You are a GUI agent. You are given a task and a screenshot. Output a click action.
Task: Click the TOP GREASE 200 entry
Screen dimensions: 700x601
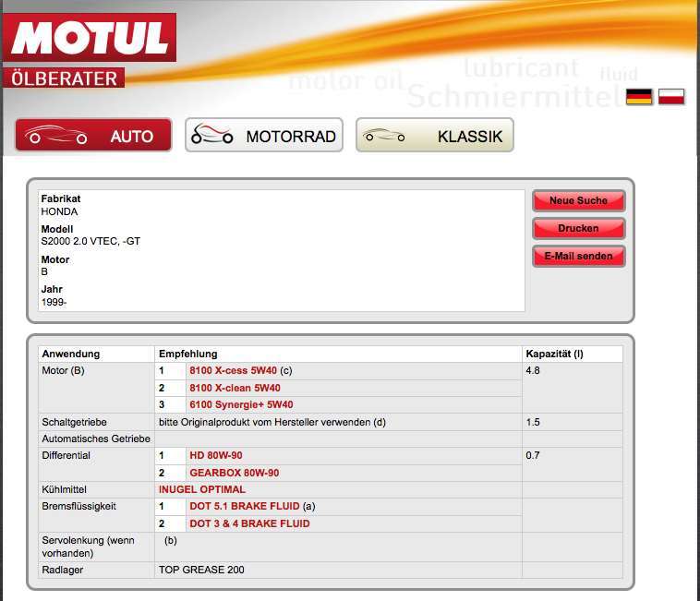tap(201, 570)
